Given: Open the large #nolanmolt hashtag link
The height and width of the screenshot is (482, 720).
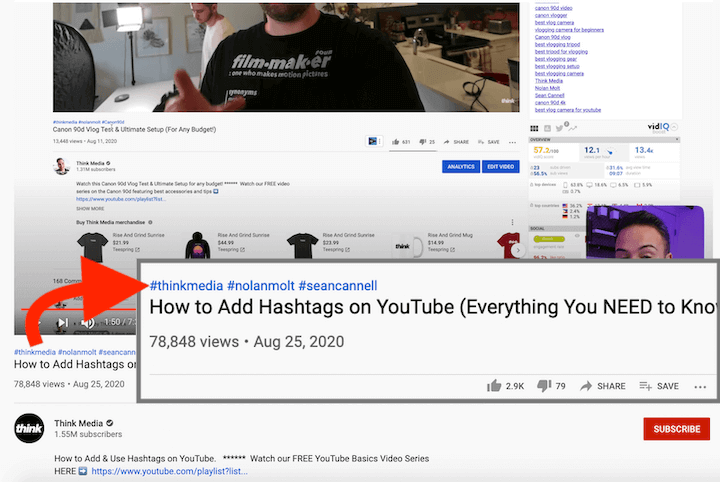Looking at the screenshot, I should coord(261,286).
